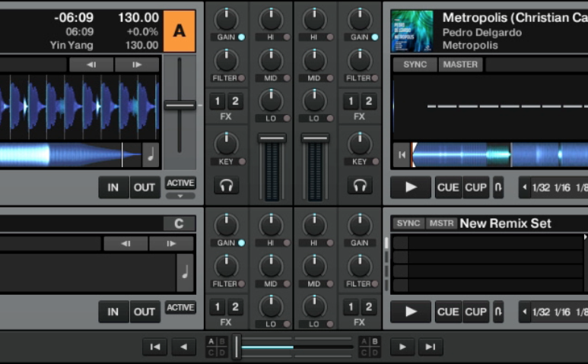Click the Metropolis album cover thumbnail
588x364 pixels.
(x=412, y=31)
